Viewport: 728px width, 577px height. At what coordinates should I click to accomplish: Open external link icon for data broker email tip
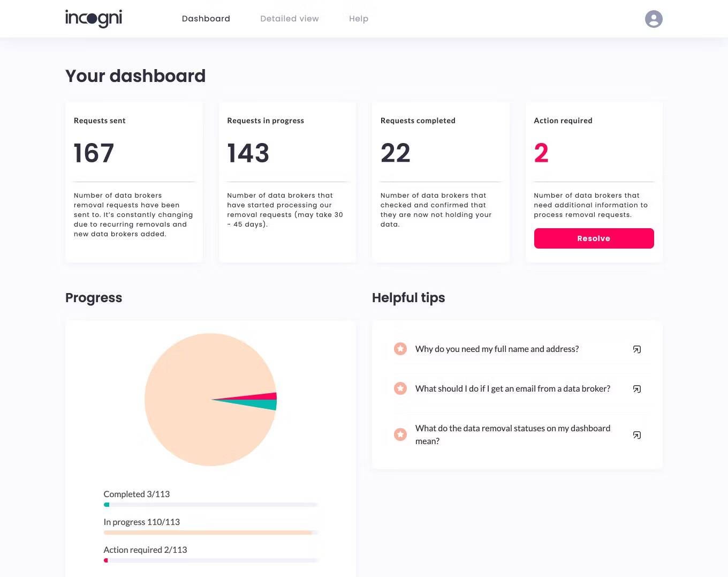[637, 389]
